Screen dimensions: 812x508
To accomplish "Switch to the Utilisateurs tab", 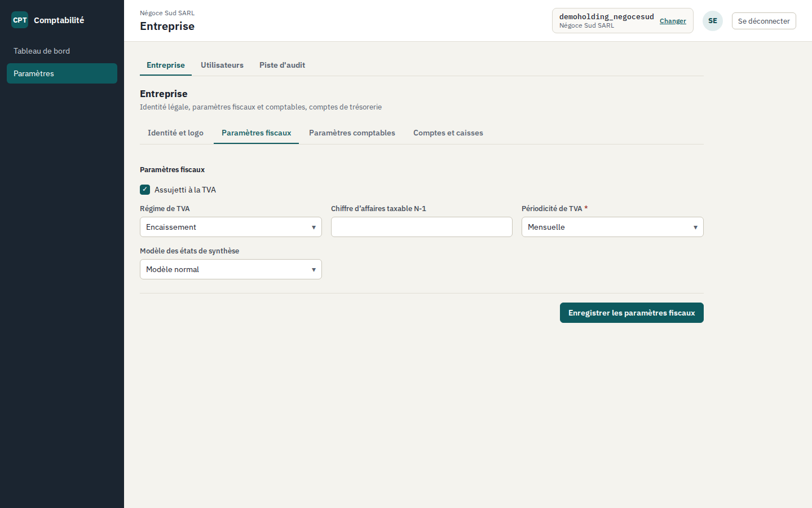I will click(222, 65).
